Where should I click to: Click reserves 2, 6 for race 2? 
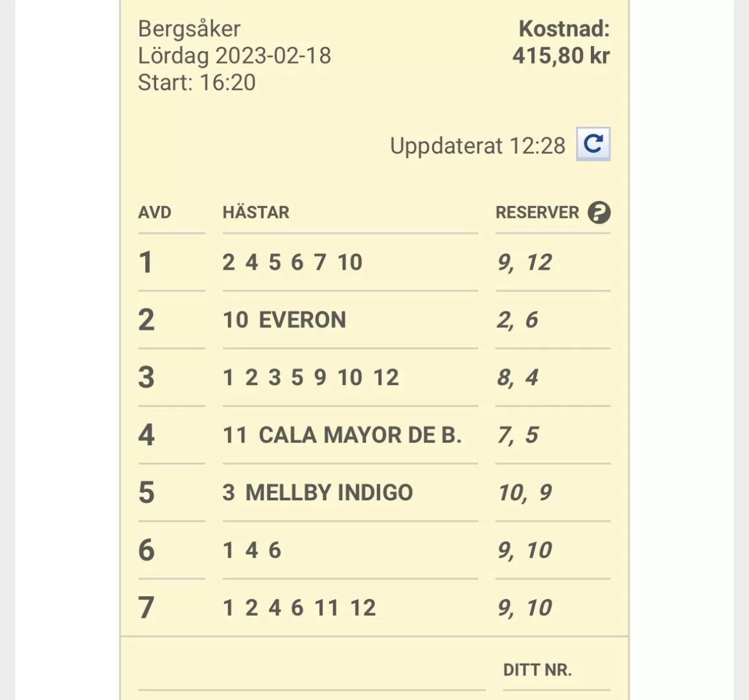pos(518,320)
